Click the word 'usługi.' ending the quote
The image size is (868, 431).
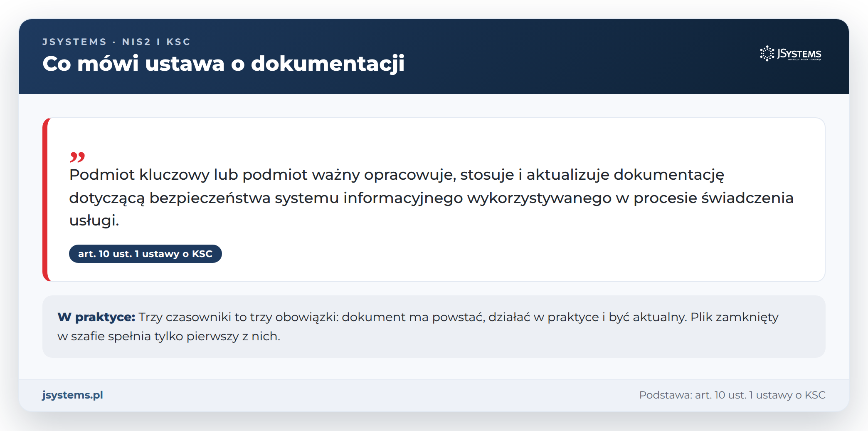click(x=94, y=220)
